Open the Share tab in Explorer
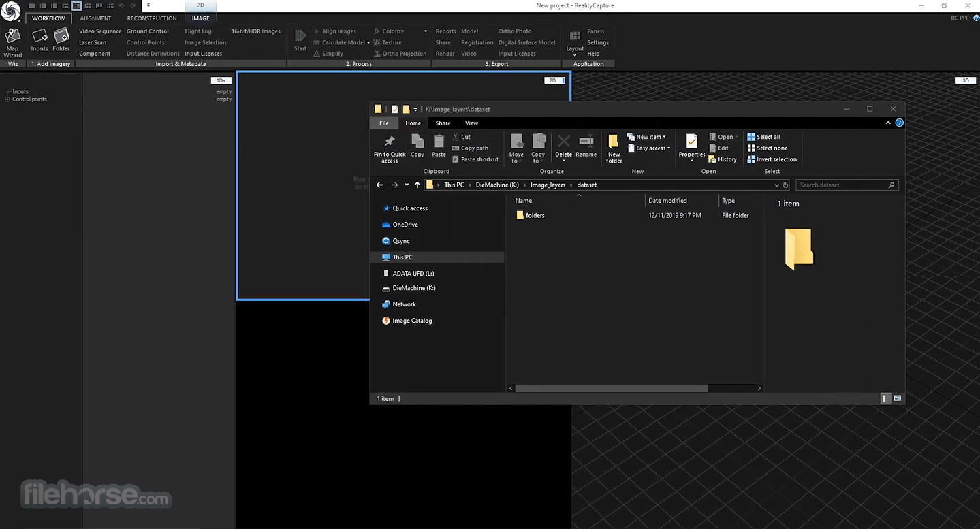Viewport: 980px width, 529px height. pyautogui.click(x=443, y=123)
